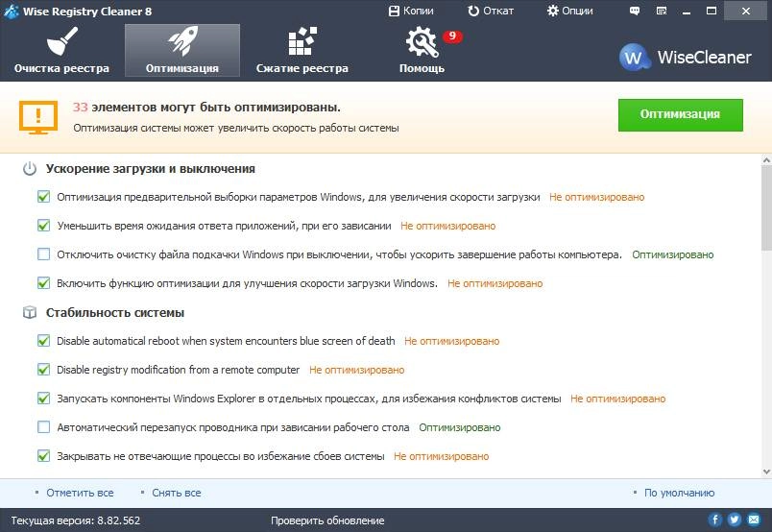772x532 pixels.
Task: Click Оптимизировано status of перезапуск проводника row
Action: pyautogui.click(x=459, y=427)
